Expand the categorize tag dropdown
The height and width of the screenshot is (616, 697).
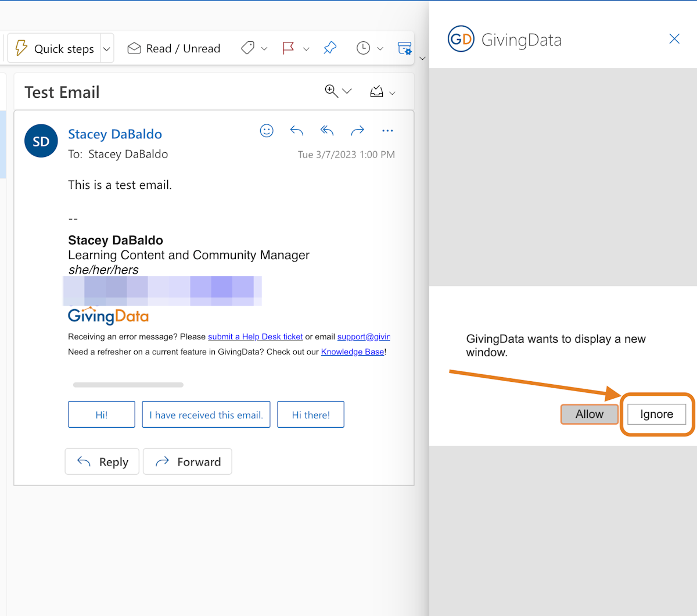[264, 49]
